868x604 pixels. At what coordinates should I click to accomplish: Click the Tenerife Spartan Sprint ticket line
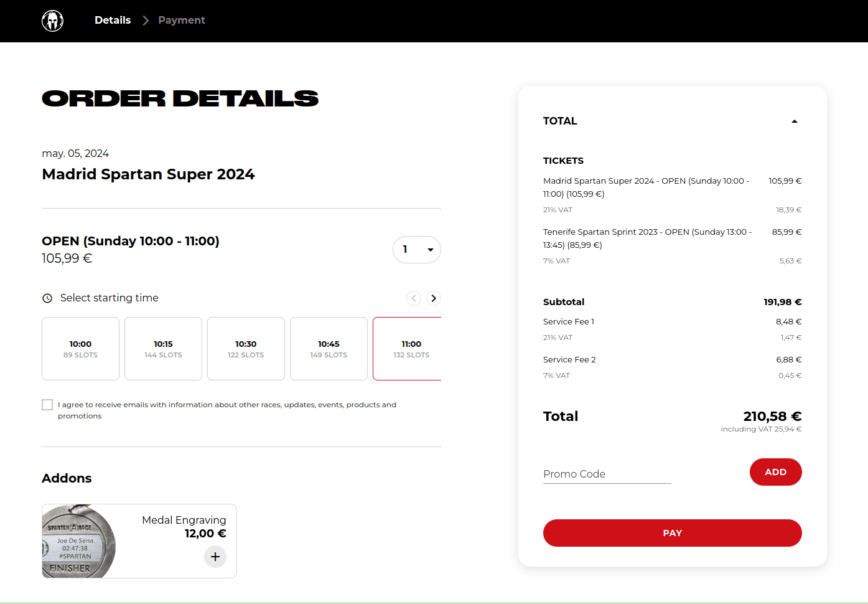click(673, 238)
